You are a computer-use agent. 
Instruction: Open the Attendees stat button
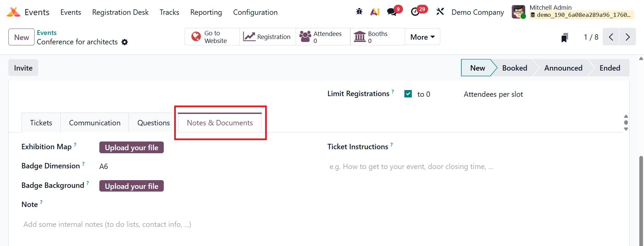coord(323,37)
